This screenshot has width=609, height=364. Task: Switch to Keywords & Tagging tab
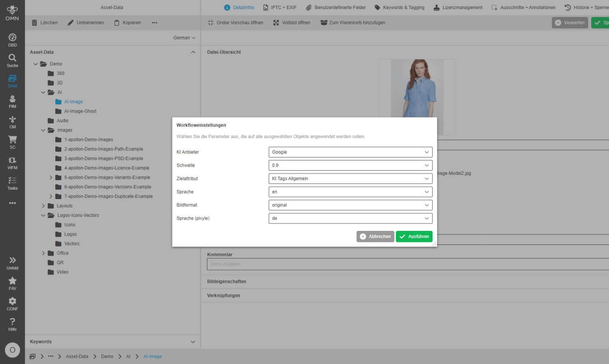coord(399,7)
